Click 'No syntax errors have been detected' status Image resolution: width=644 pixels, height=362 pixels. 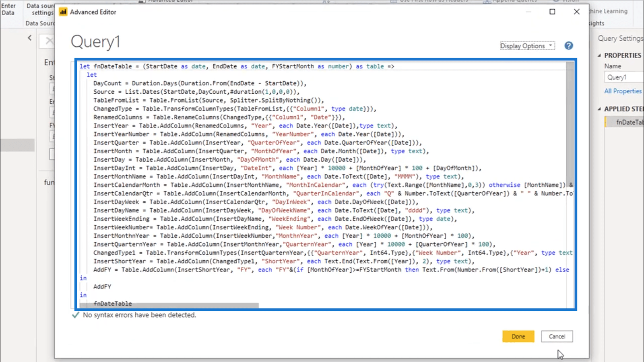pyautogui.click(x=139, y=315)
